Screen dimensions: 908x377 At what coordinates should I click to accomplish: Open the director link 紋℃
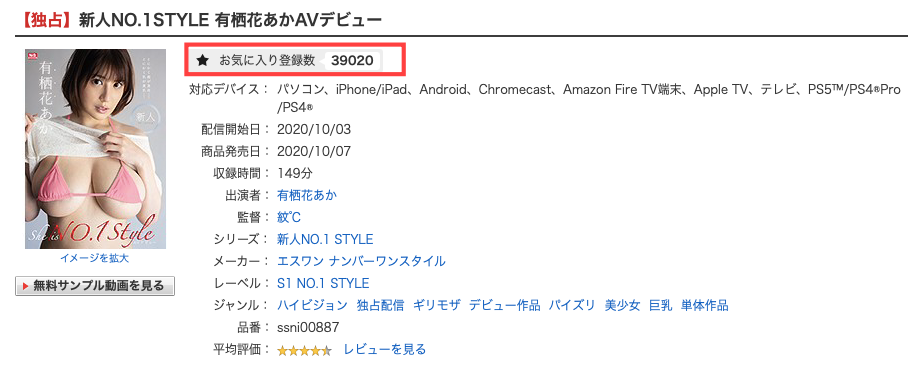click(x=289, y=217)
